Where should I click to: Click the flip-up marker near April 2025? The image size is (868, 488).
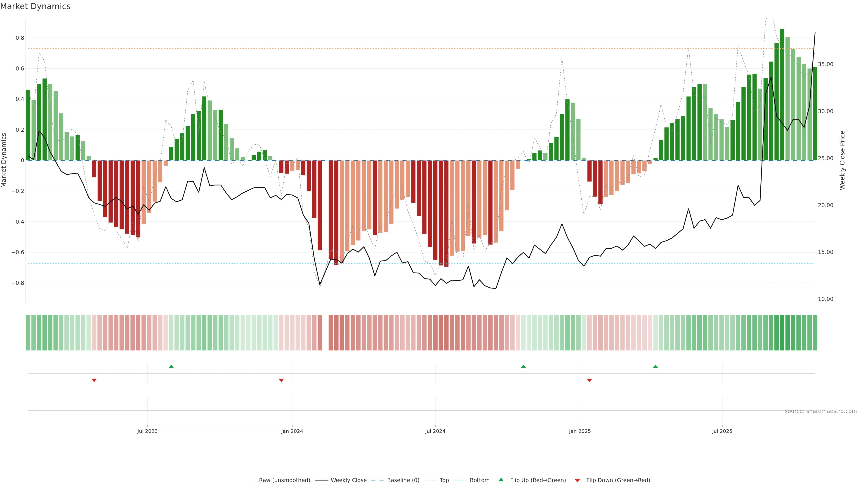[655, 366]
